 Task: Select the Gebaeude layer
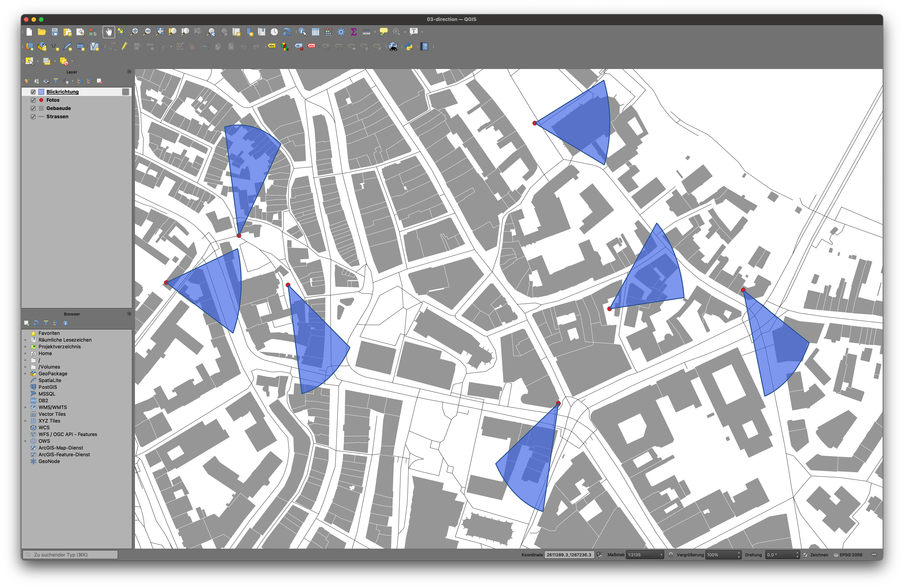(59, 108)
